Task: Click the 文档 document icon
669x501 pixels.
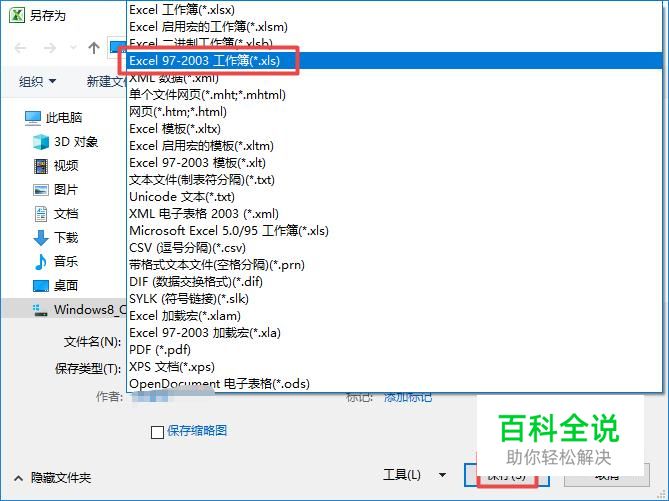Action: (x=41, y=213)
